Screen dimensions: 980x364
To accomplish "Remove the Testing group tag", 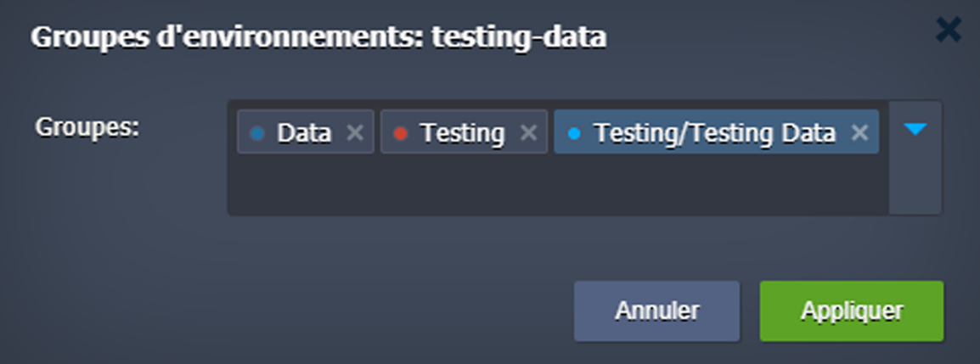I will (x=529, y=132).
